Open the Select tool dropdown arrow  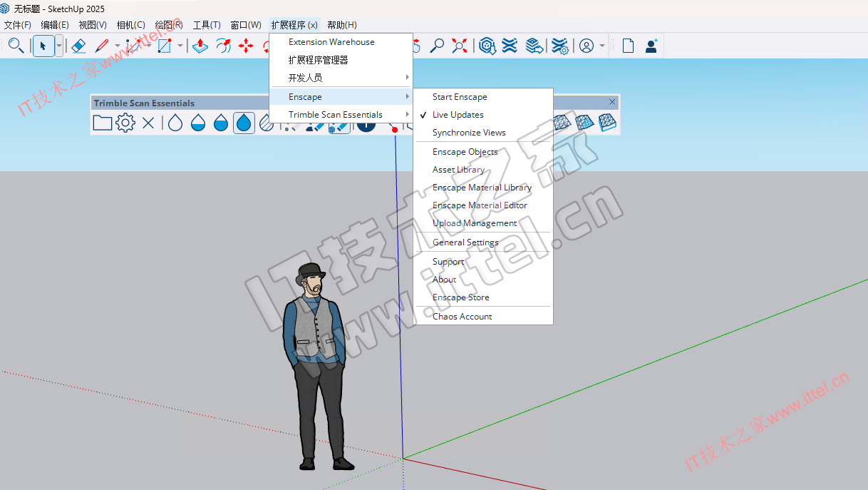pyautogui.click(x=58, y=46)
